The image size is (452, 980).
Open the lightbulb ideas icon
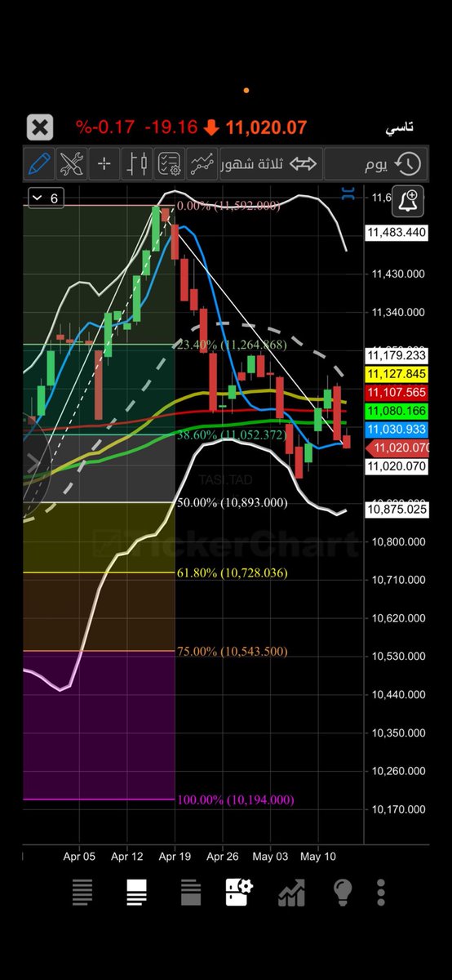343,892
